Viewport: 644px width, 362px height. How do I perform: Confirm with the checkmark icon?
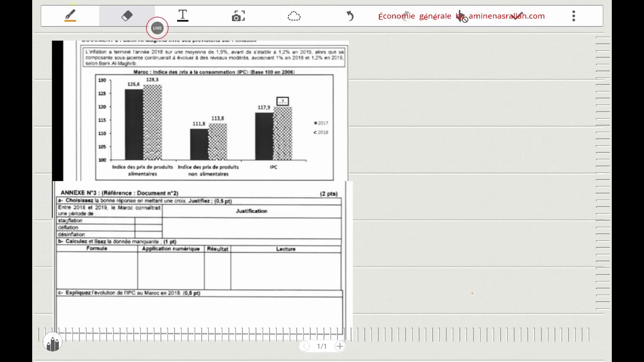[x=518, y=16]
